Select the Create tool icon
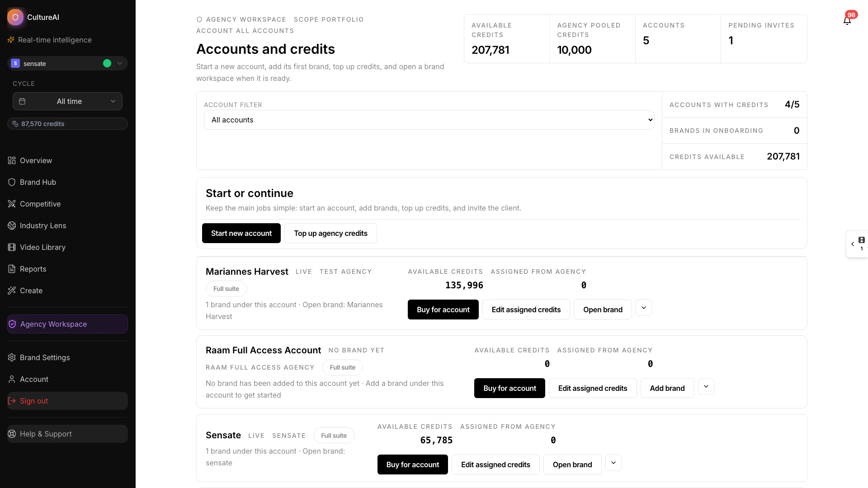 [12, 291]
